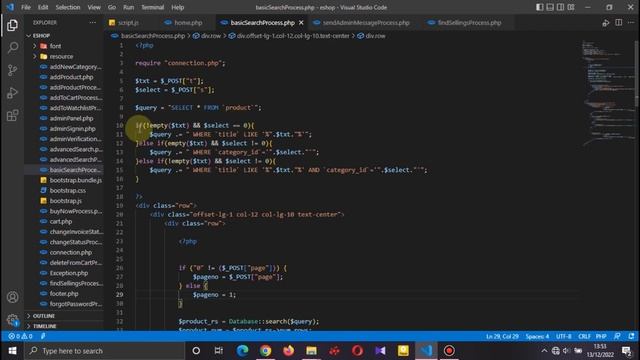640x360 pixels.
Task: Open the Search view in activity bar
Action: (13, 48)
